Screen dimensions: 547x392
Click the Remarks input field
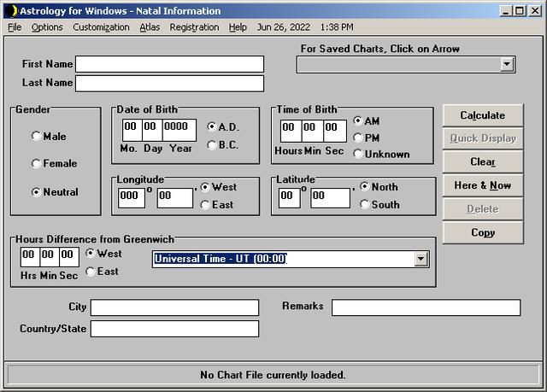(x=426, y=307)
